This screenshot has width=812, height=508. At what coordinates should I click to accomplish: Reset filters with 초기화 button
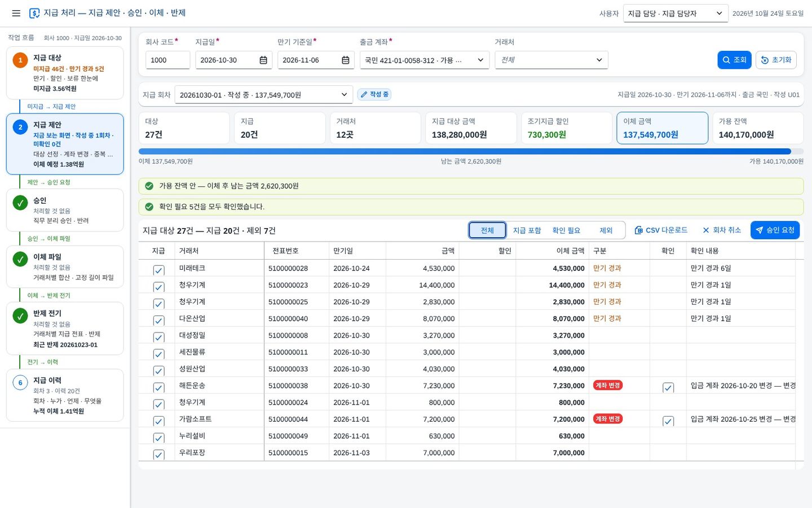(x=776, y=60)
